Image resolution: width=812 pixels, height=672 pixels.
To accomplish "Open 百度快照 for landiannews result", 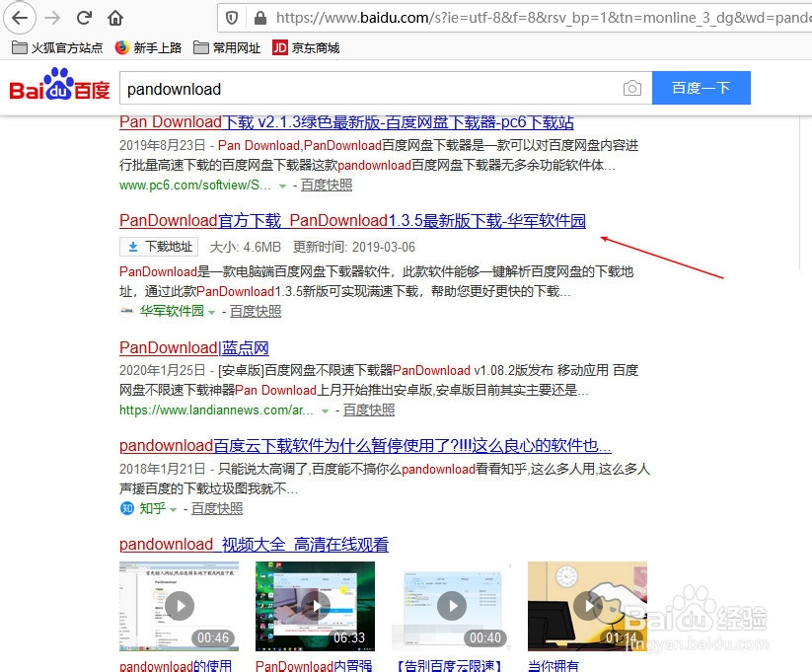I will 369,411.
